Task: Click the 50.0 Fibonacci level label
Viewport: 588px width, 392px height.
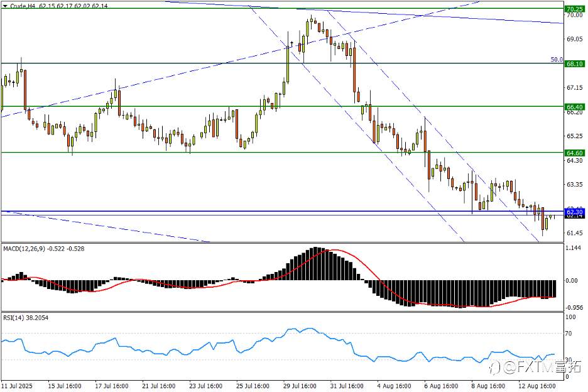Action: coord(557,59)
